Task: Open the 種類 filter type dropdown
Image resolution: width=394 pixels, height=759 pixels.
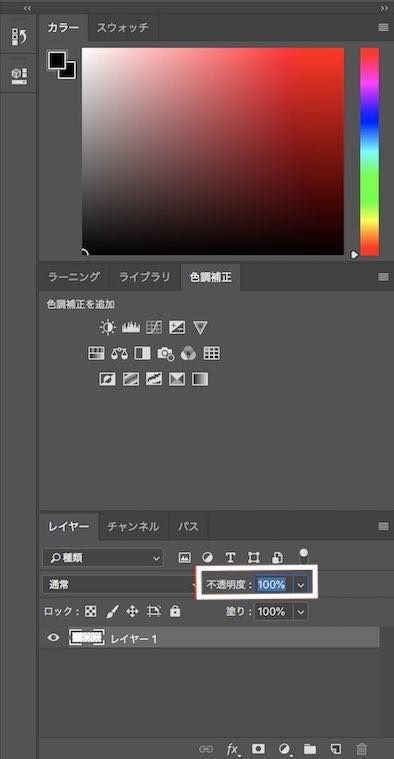Action: coord(103,558)
